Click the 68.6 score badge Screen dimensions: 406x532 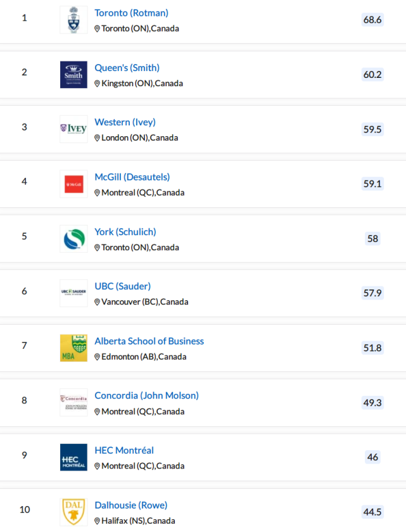coord(372,20)
